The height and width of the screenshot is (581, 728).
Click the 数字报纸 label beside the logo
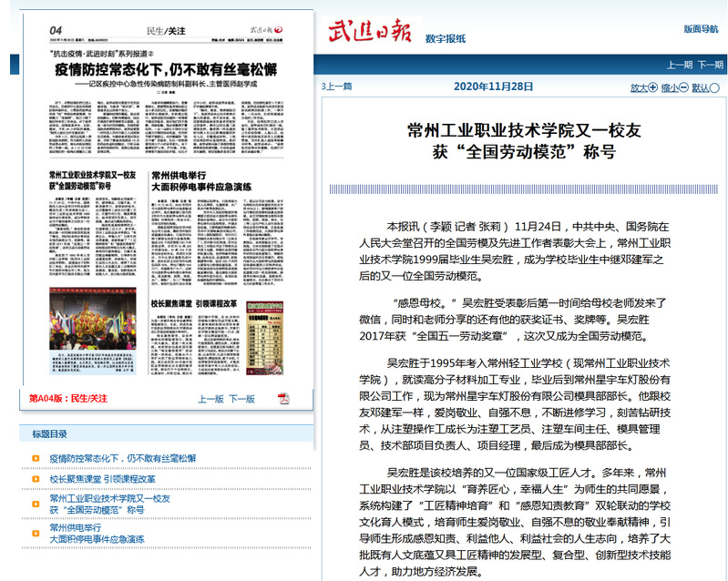tap(446, 39)
